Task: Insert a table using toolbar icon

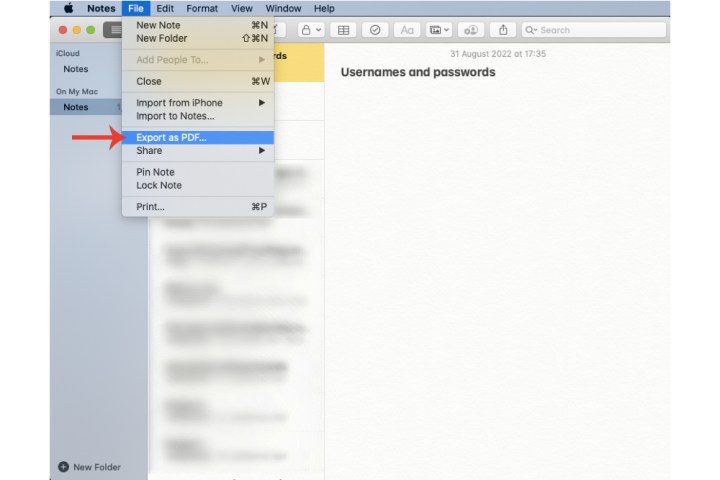Action: [x=343, y=30]
